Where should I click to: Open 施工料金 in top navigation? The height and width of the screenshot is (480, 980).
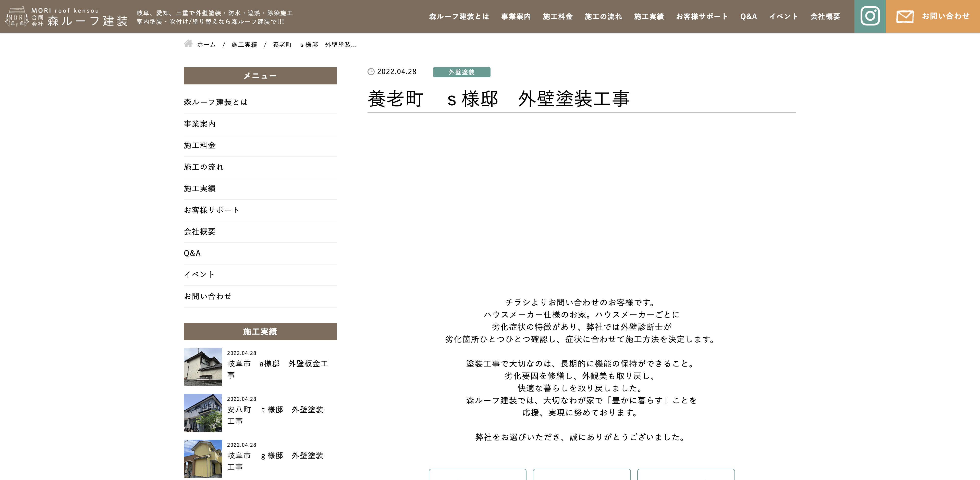(558, 16)
